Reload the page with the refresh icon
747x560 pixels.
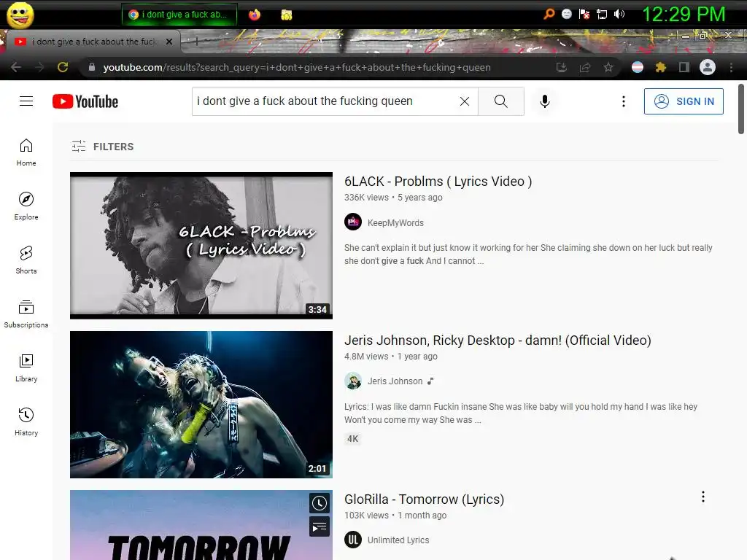[x=63, y=67]
